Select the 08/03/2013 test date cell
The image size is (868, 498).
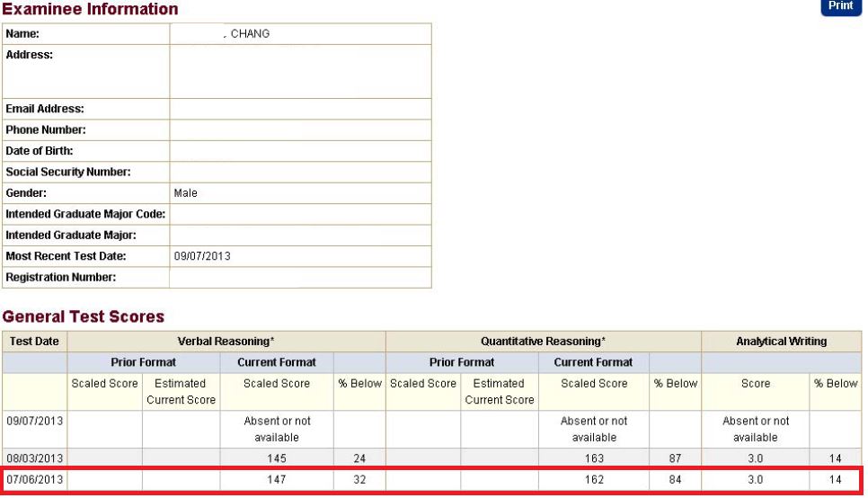(35, 459)
